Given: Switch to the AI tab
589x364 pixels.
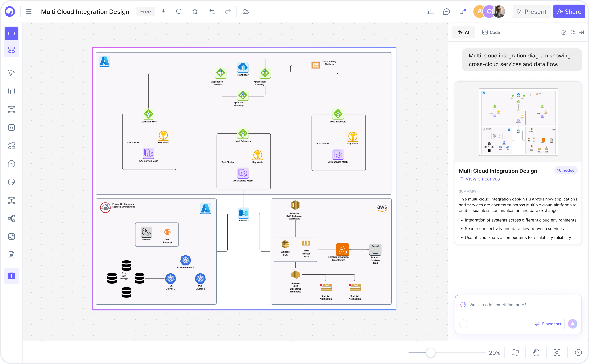Looking at the screenshot, I should [x=463, y=32].
